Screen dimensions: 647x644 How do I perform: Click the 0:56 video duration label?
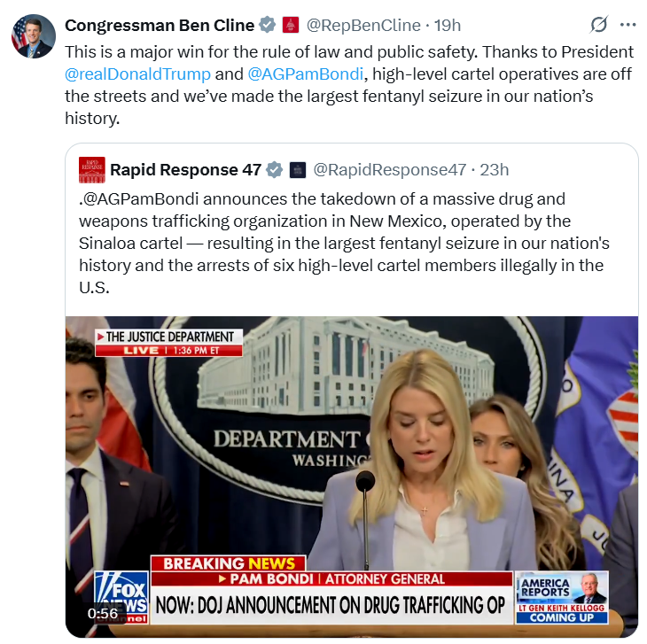click(x=102, y=614)
